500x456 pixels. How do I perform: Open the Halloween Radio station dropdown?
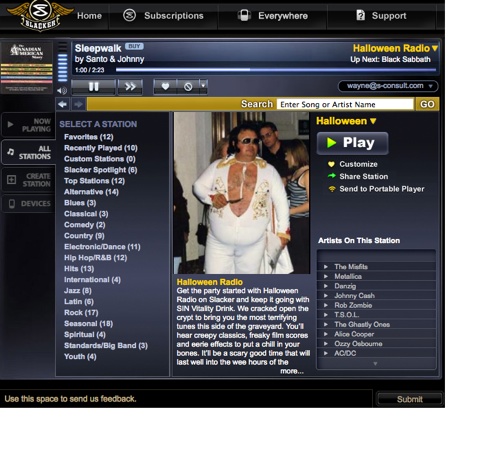click(x=395, y=48)
